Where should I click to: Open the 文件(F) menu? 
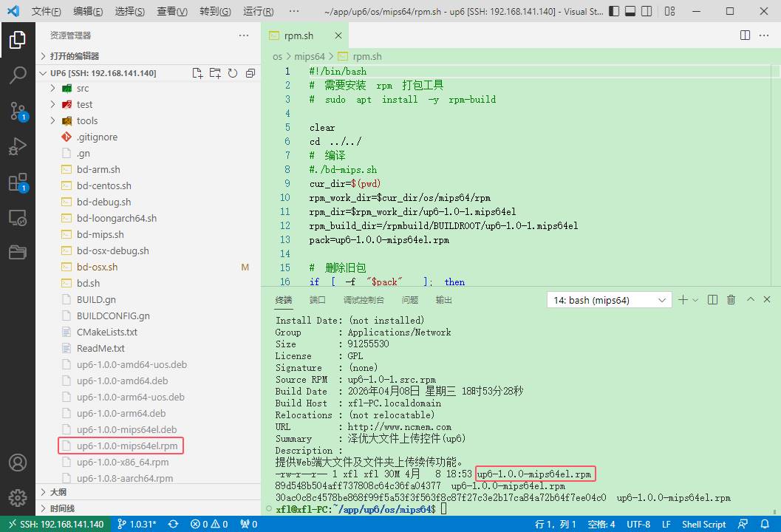pos(46,12)
